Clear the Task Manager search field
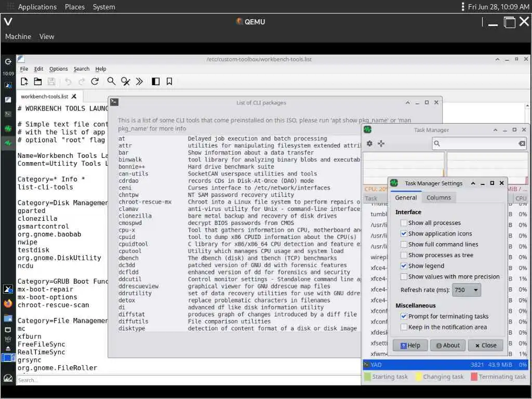 pyautogui.click(x=522, y=143)
